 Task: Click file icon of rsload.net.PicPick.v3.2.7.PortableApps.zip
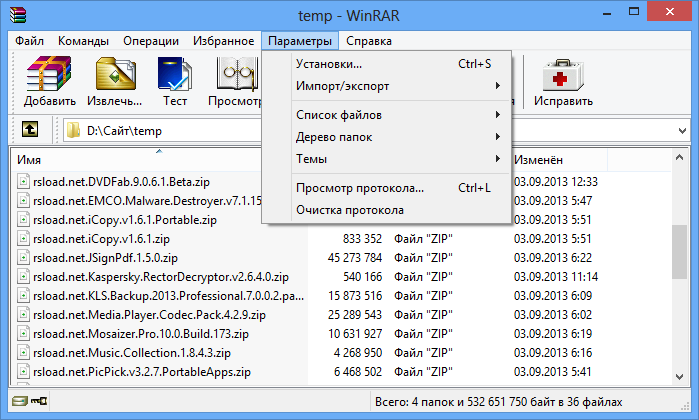(23, 372)
